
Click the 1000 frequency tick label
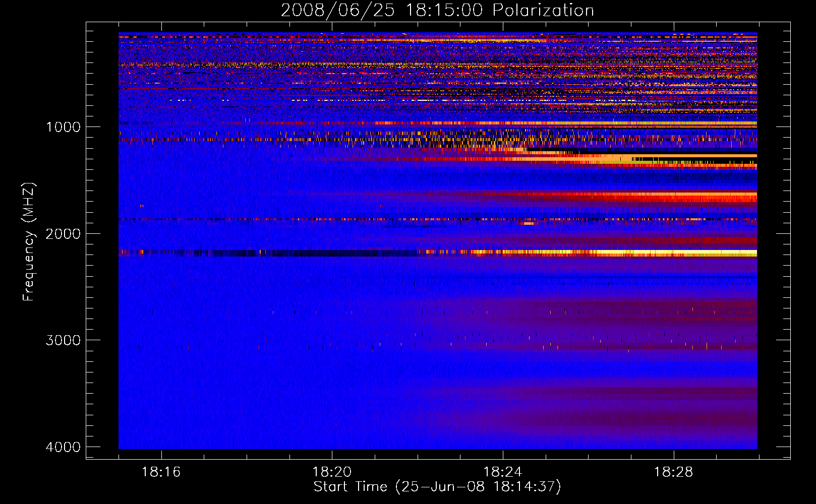pyautogui.click(x=63, y=127)
